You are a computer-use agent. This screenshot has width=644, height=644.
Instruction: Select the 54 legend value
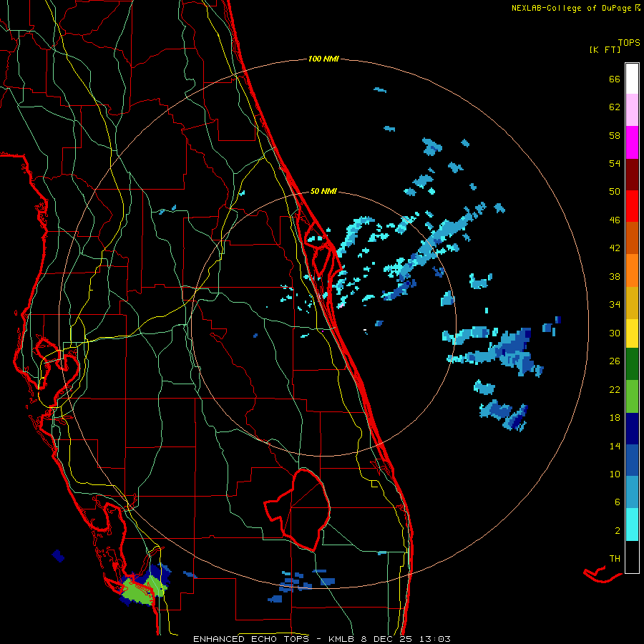pos(615,163)
